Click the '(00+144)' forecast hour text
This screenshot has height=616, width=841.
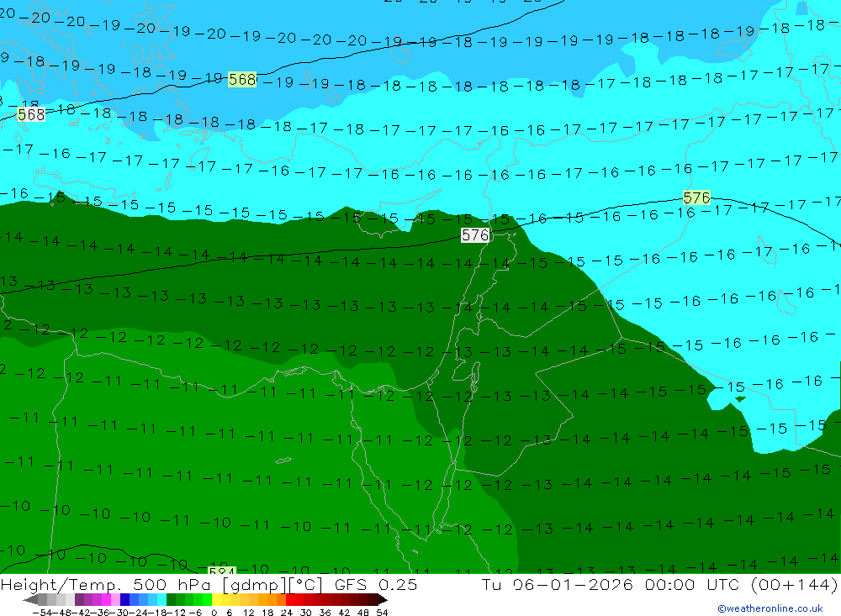pyautogui.click(x=795, y=584)
